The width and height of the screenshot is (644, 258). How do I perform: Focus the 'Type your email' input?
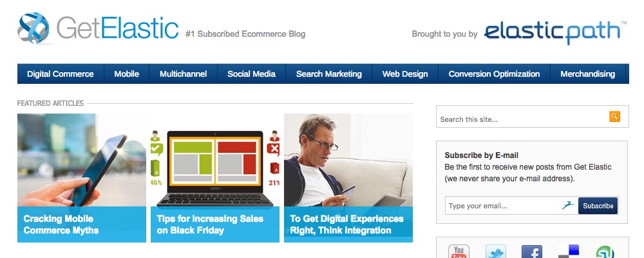pyautogui.click(x=502, y=206)
